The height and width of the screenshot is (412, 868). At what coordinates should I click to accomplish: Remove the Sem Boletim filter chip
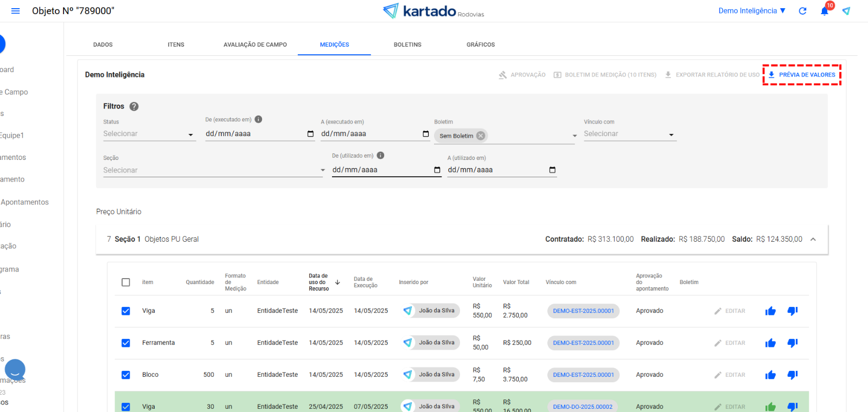click(481, 136)
